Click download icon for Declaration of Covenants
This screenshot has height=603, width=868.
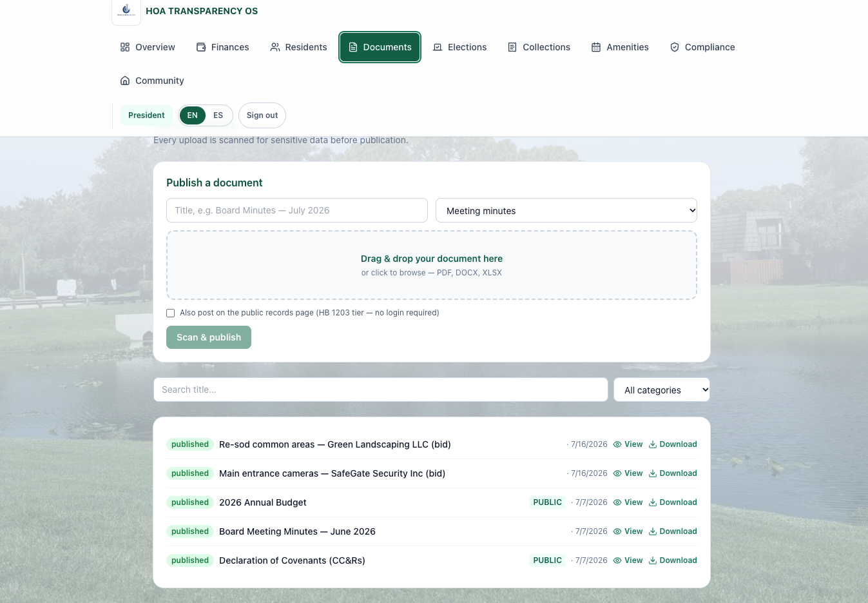pyautogui.click(x=653, y=560)
